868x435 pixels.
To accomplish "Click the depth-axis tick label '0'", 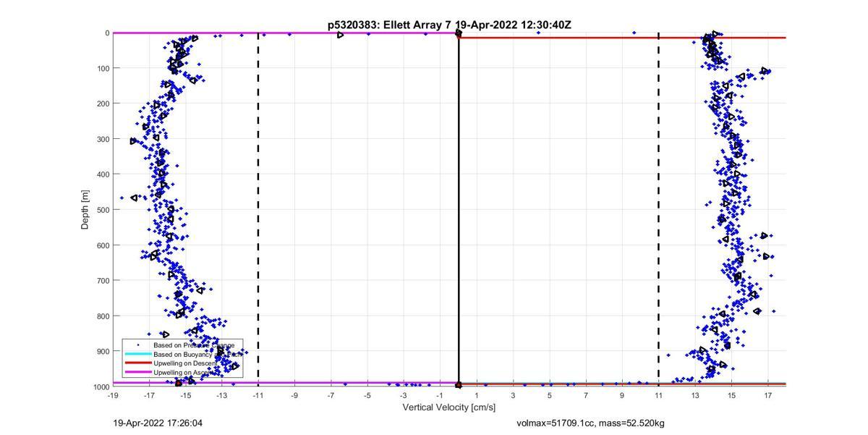I will coord(107,33).
